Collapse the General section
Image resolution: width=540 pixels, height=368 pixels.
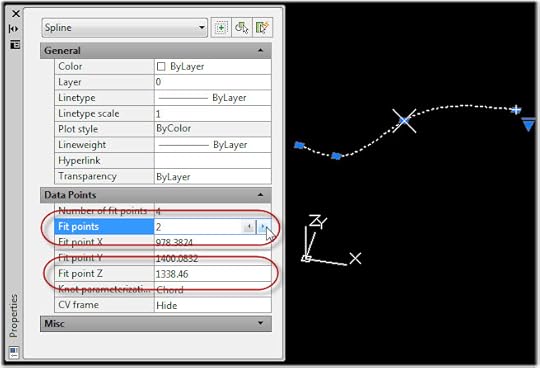(260, 51)
